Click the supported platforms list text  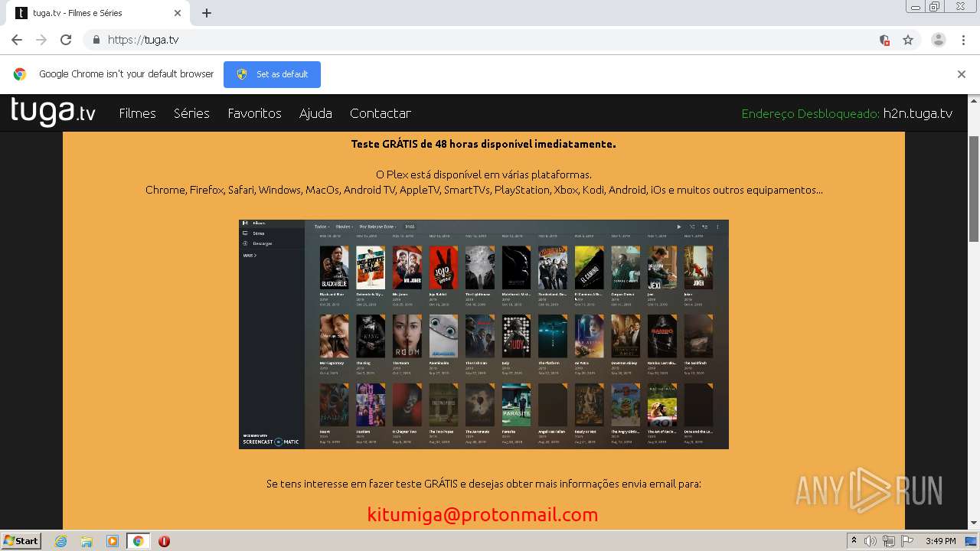(484, 190)
